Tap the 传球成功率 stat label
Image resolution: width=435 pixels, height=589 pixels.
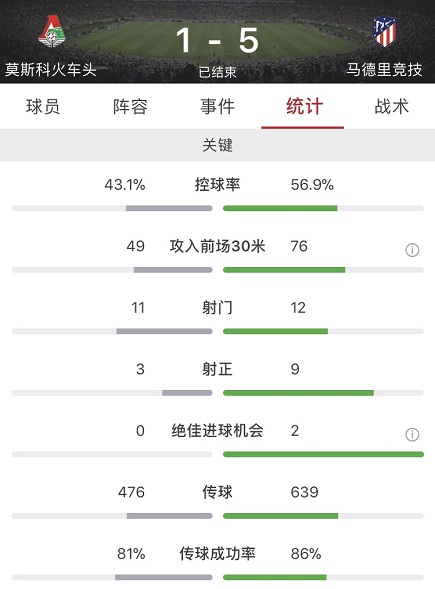tap(218, 554)
